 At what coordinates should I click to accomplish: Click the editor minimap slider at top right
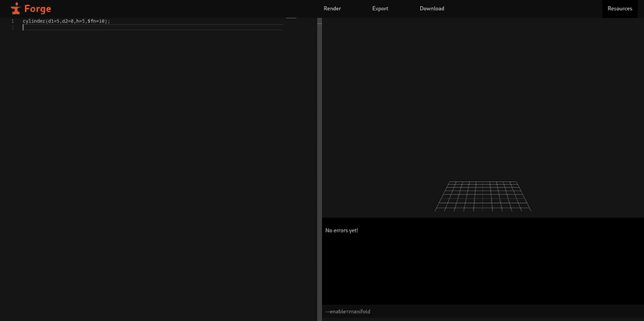pyautogui.click(x=291, y=18)
